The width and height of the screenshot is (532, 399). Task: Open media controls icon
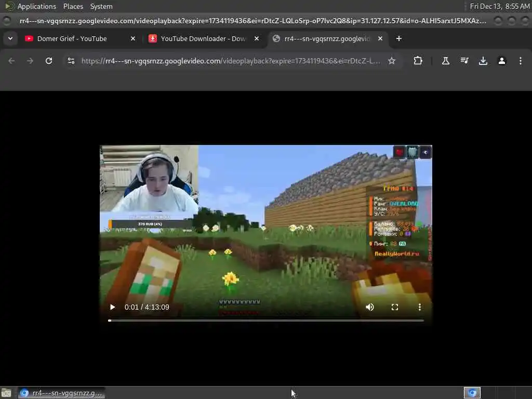pyautogui.click(x=464, y=61)
